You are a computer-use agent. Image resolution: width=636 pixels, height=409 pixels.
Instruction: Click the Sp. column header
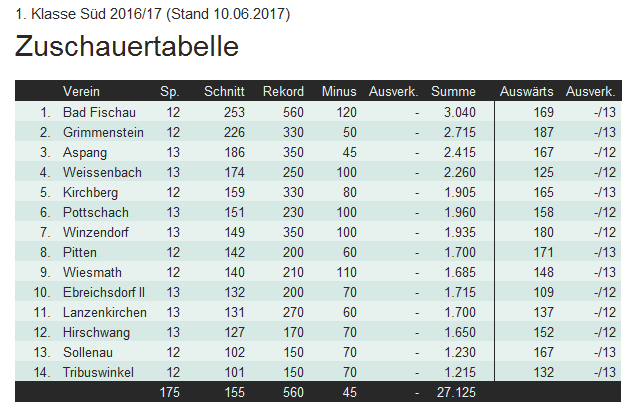[170, 91]
